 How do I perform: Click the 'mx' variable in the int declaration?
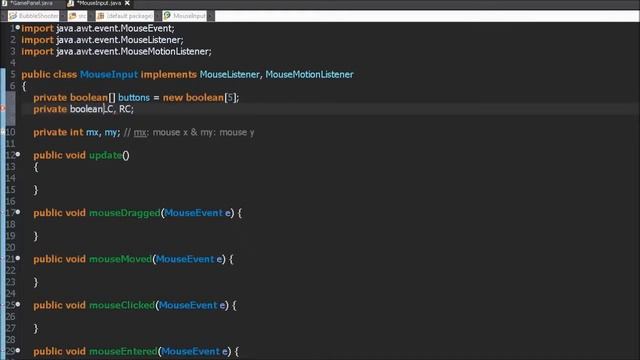[x=92, y=132]
